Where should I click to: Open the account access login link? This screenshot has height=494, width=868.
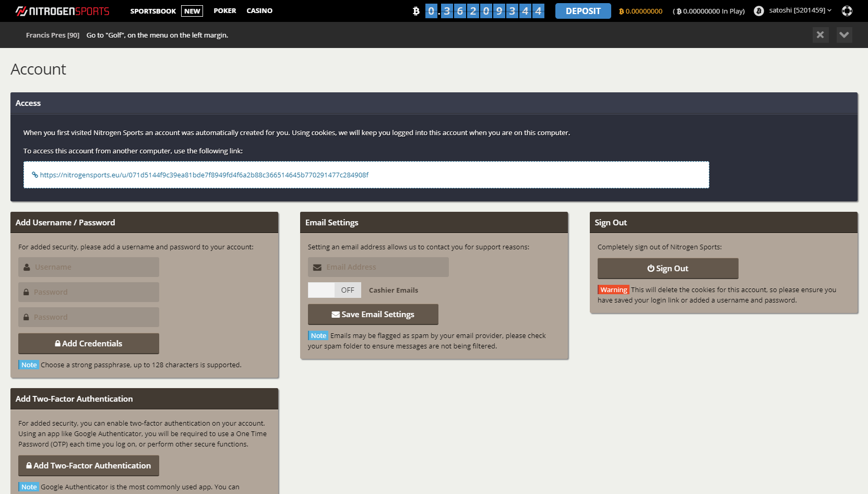coord(204,175)
